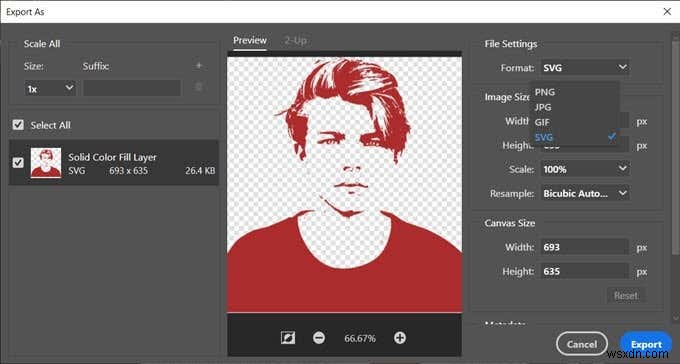Zoom out the preview with minus icon

319,338
